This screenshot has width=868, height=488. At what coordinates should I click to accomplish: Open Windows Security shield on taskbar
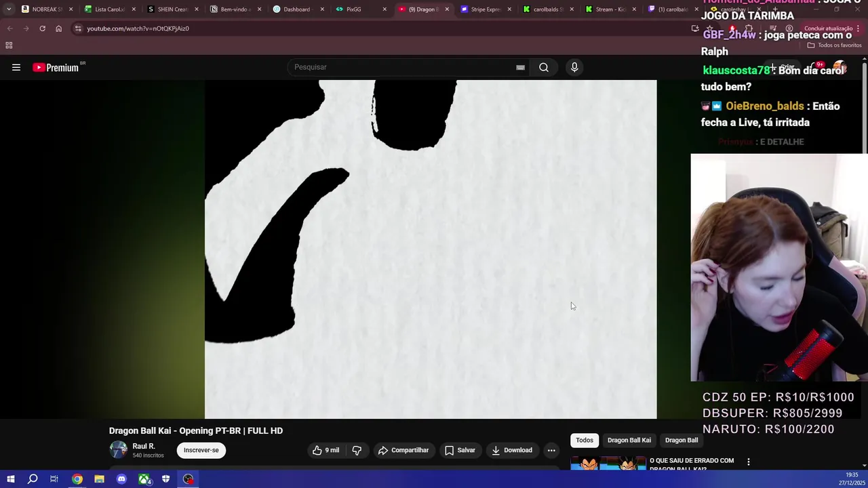(x=165, y=479)
